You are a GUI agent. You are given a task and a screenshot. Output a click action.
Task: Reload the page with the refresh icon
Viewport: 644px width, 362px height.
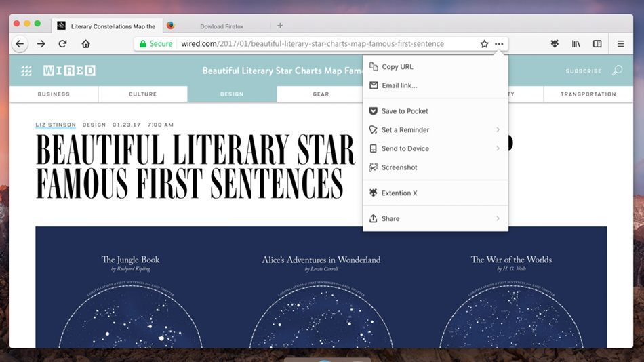[63, 44]
